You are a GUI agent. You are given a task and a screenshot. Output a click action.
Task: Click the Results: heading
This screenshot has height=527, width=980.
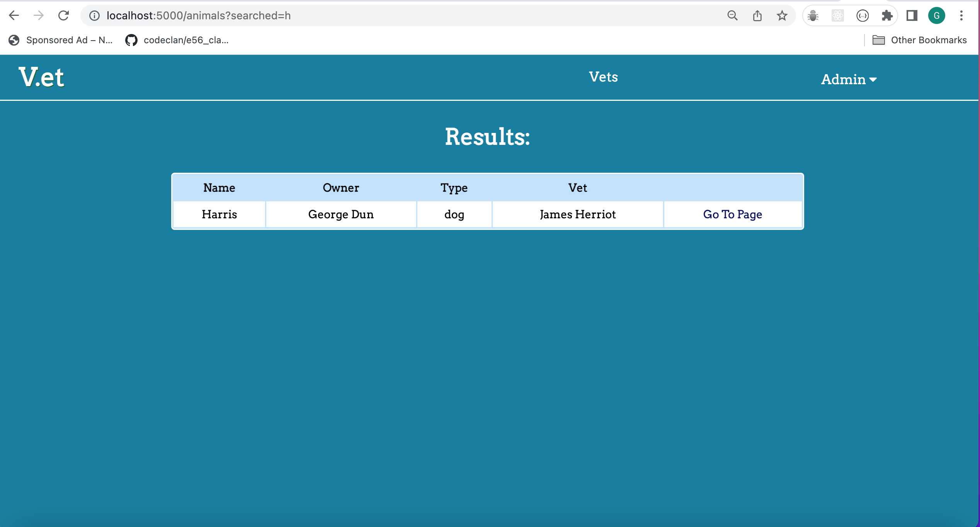click(487, 136)
